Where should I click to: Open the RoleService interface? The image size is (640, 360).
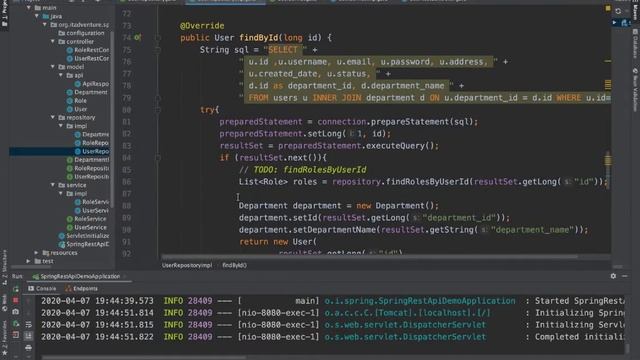87,219
